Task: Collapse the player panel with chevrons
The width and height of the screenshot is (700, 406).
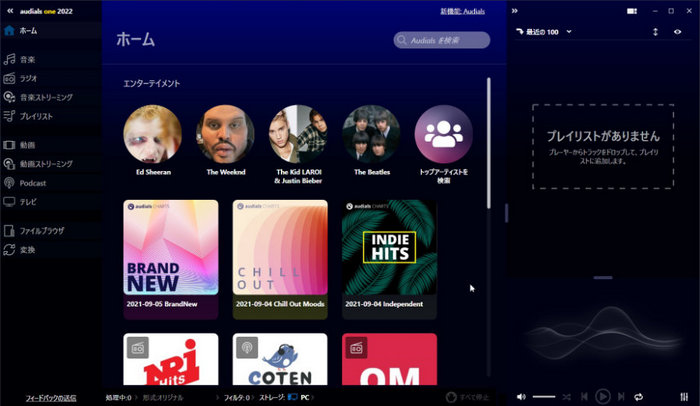Action: click(515, 11)
